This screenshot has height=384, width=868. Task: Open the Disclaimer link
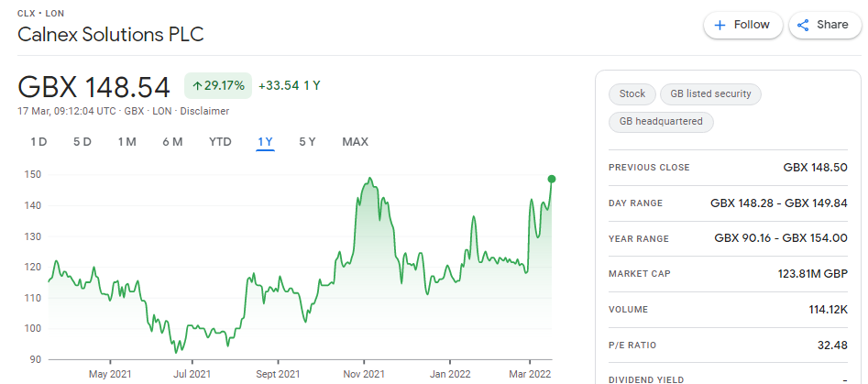(203, 111)
